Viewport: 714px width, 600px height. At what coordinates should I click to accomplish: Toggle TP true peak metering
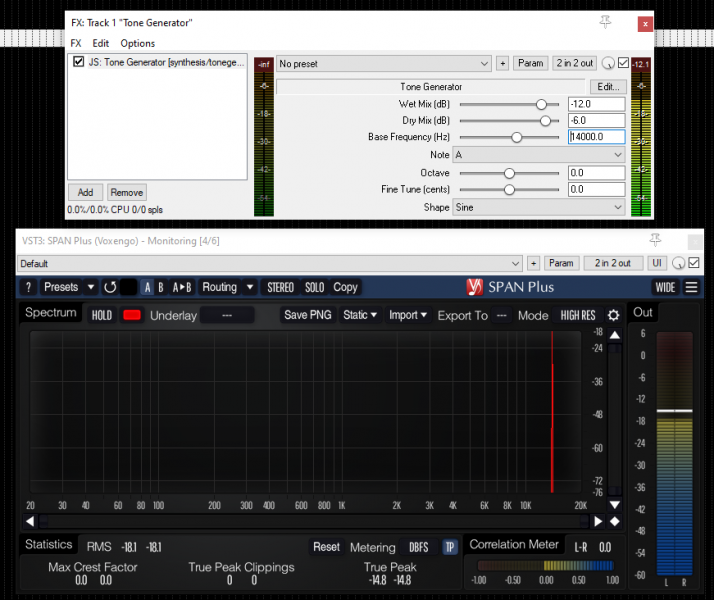pyautogui.click(x=450, y=547)
